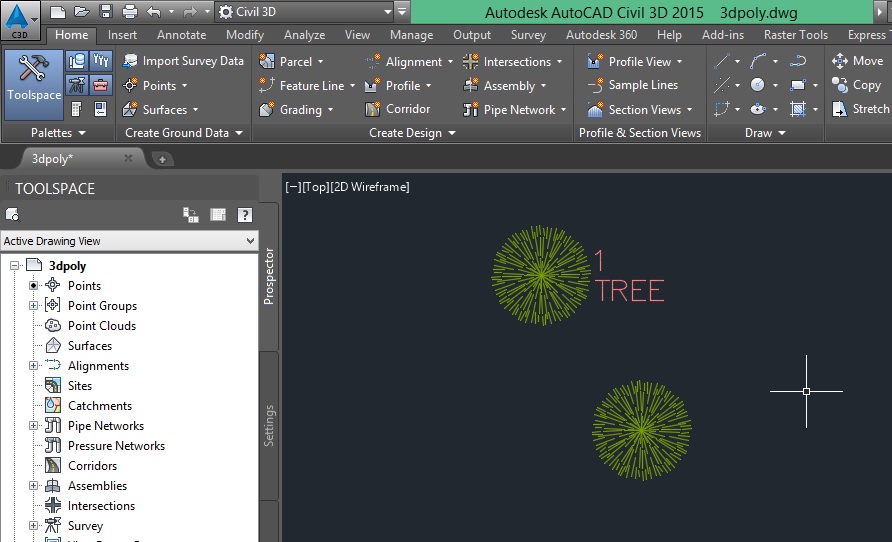Click the Save icon in the quick access toolbar
This screenshot has height=542, width=892.
click(107, 12)
